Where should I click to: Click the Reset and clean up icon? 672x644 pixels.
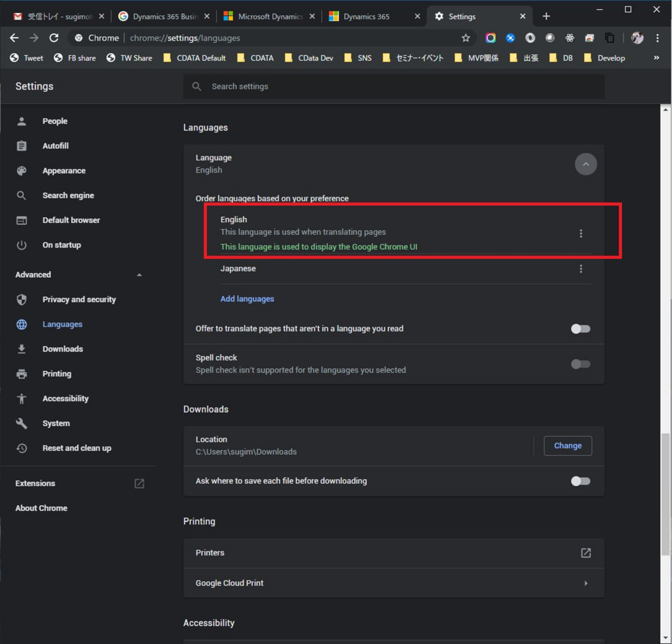(x=21, y=448)
